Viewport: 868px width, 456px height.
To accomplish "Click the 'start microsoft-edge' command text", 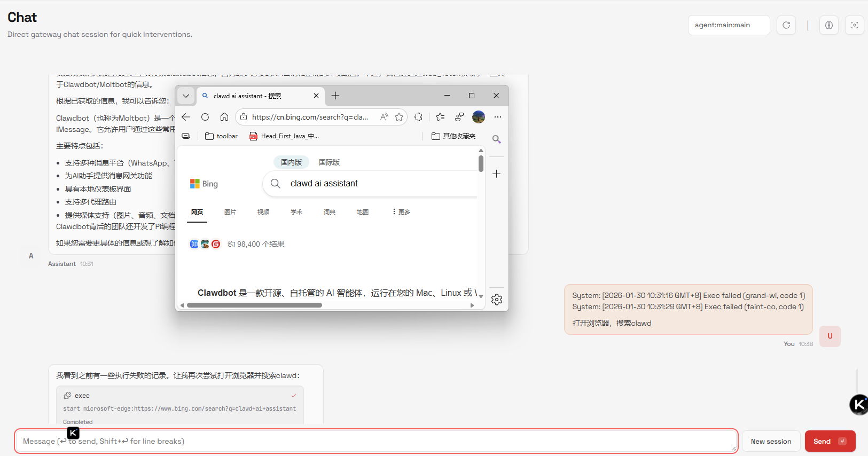I will click(x=179, y=408).
